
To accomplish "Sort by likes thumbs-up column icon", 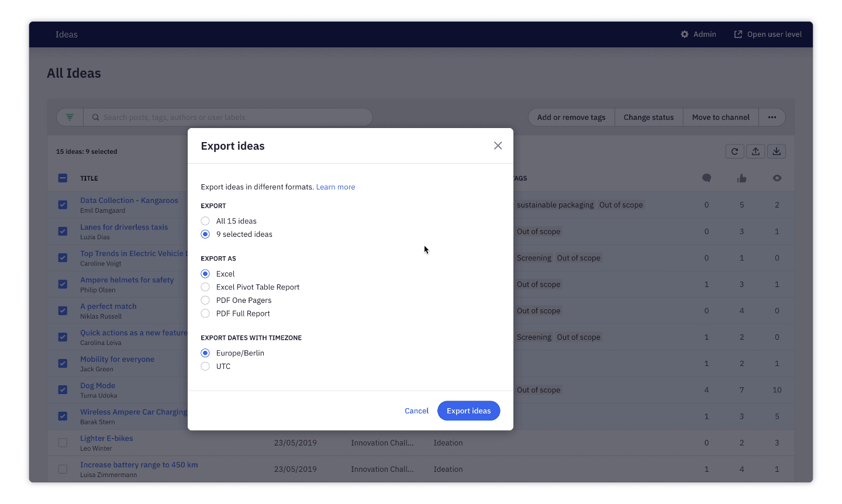I will coord(741,178).
